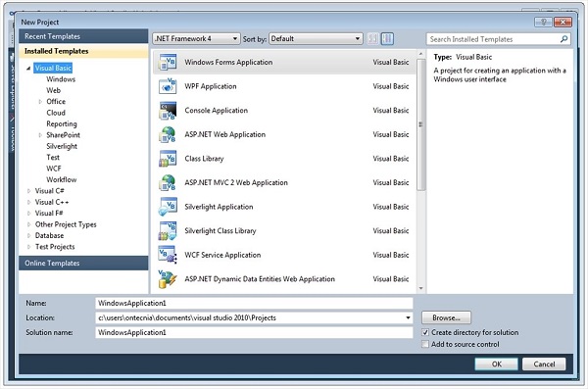Click the Cancel button
This screenshot has width=588, height=389.
(544, 364)
